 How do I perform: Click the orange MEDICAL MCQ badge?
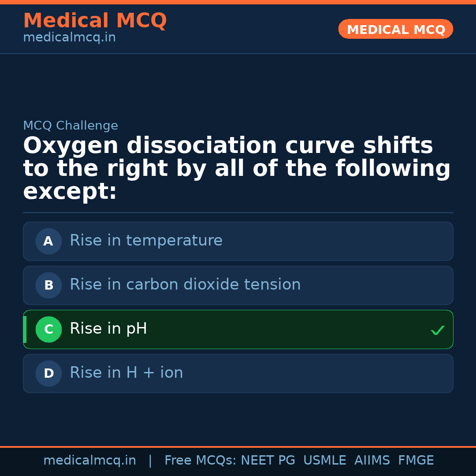point(396,29)
